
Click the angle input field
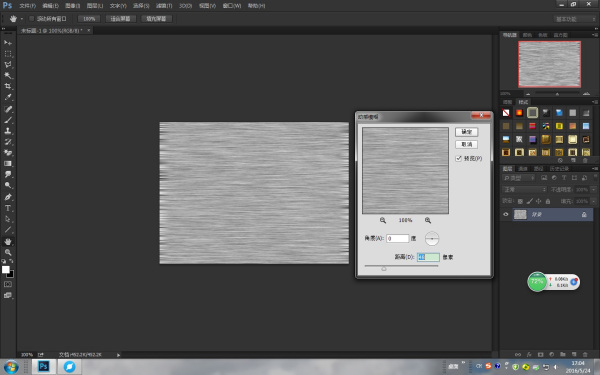tap(398, 238)
